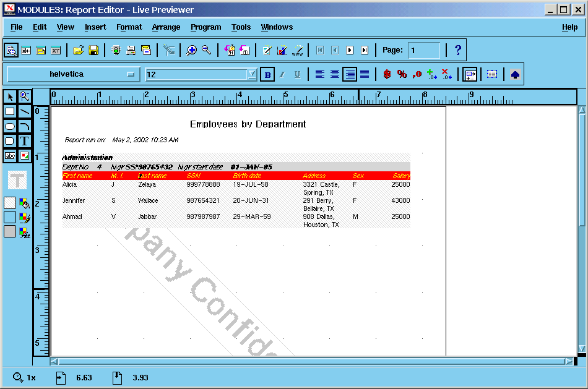Toggle Italic formatting
Screen dimensions: 588x389
coord(282,75)
